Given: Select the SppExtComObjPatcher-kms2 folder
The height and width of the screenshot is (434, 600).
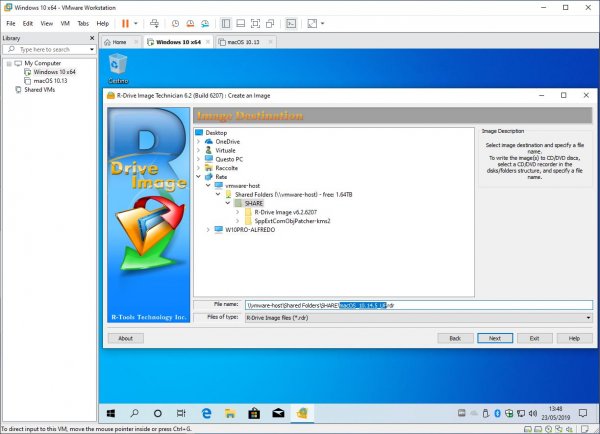Looking at the screenshot, I should point(292,221).
